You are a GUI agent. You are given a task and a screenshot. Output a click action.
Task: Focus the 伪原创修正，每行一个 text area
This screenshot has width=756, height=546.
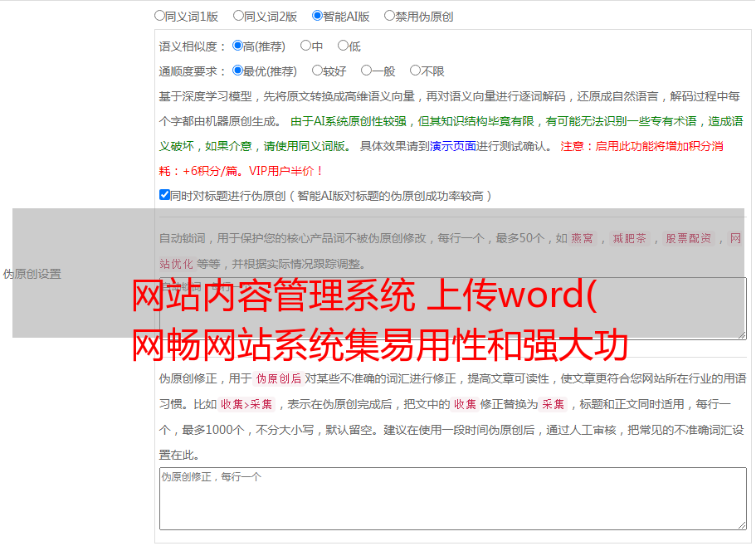453,499
